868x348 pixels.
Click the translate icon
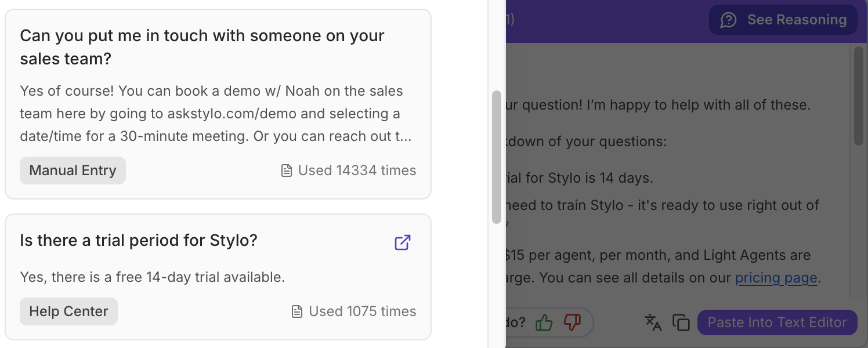click(x=653, y=322)
